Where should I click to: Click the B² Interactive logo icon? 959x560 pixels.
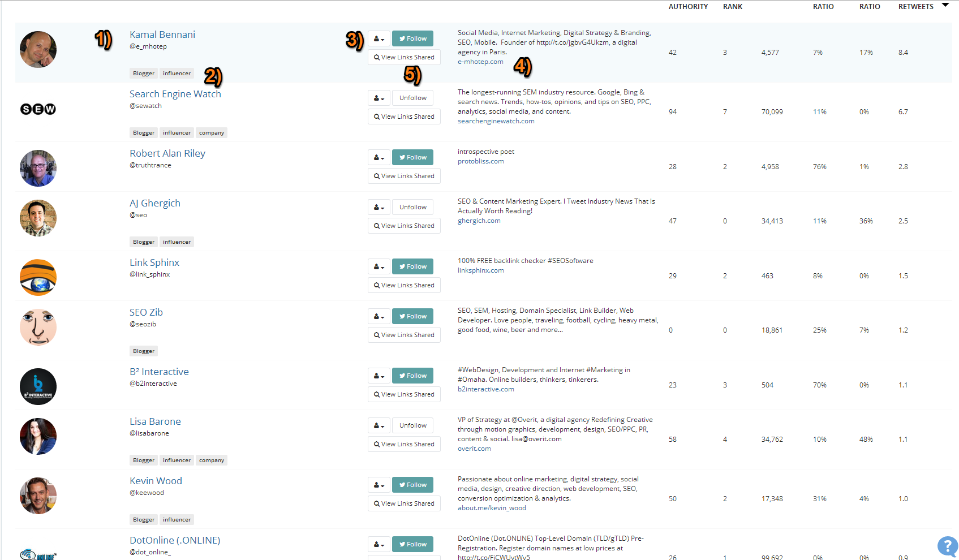38,386
